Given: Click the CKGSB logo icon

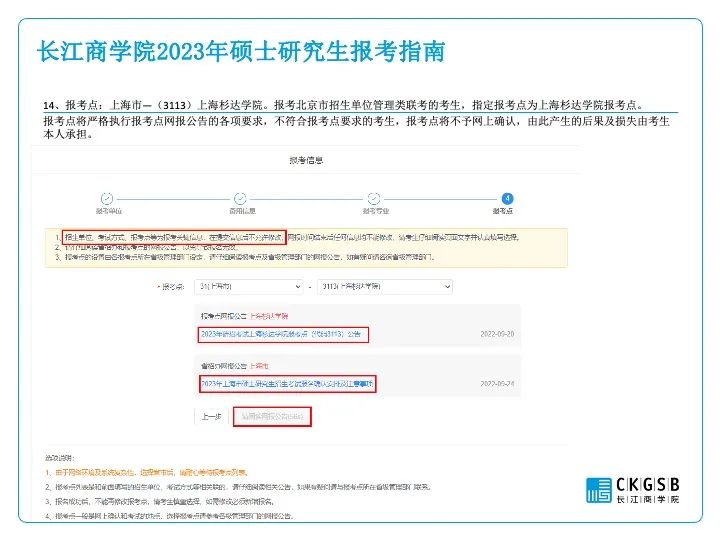Looking at the screenshot, I should click(x=599, y=490).
